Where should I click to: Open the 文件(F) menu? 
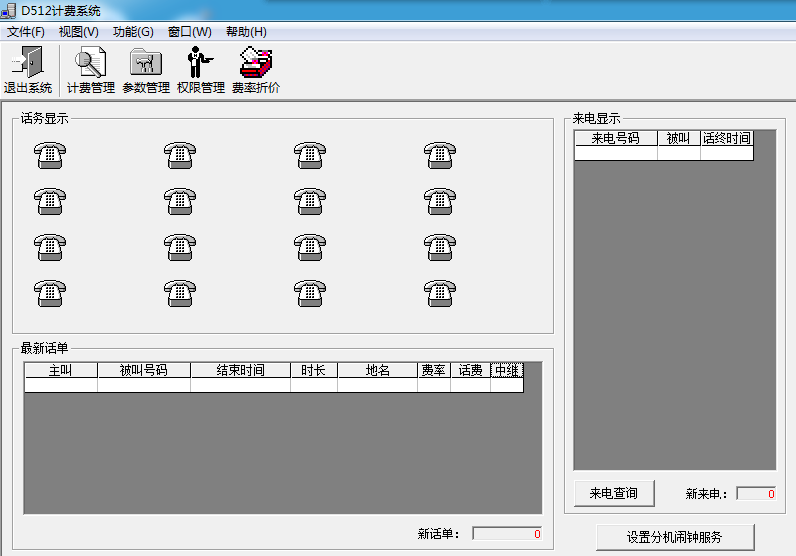click(25, 32)
